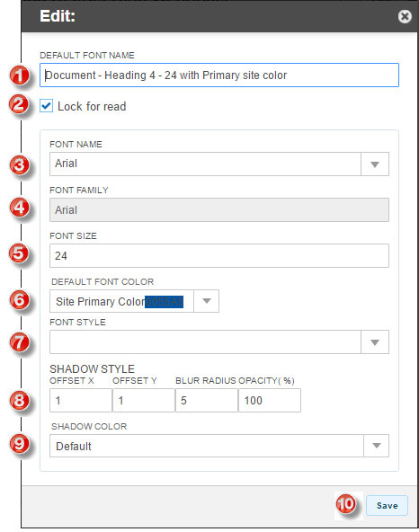Open the Font Name dropdown arrow

pyautogui.click(x=375, y=164)
